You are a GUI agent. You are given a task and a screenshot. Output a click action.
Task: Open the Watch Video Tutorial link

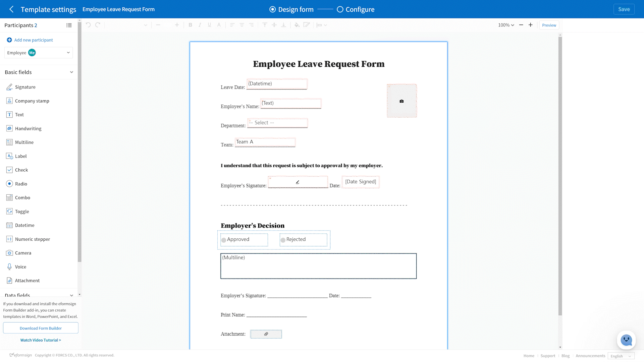point(41,340)
